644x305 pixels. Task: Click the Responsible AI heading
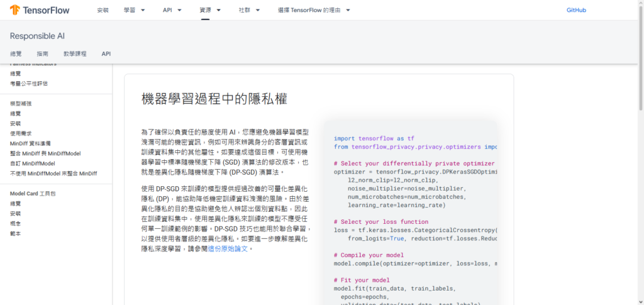tap(37, 36)
